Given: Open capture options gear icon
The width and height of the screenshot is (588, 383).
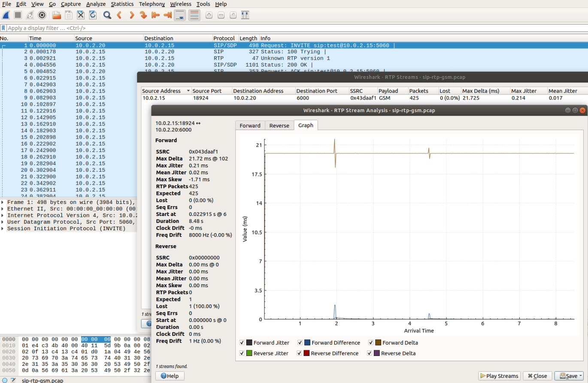Looking at the screenshot, I should (42, 15).
